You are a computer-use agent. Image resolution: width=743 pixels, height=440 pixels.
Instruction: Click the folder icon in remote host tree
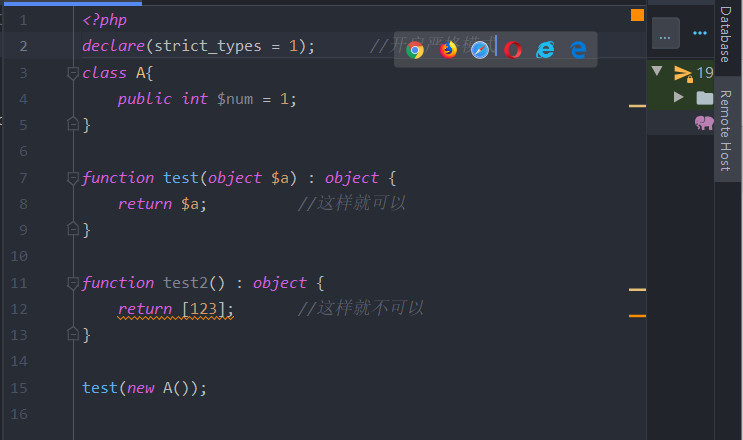coord(705,98)
